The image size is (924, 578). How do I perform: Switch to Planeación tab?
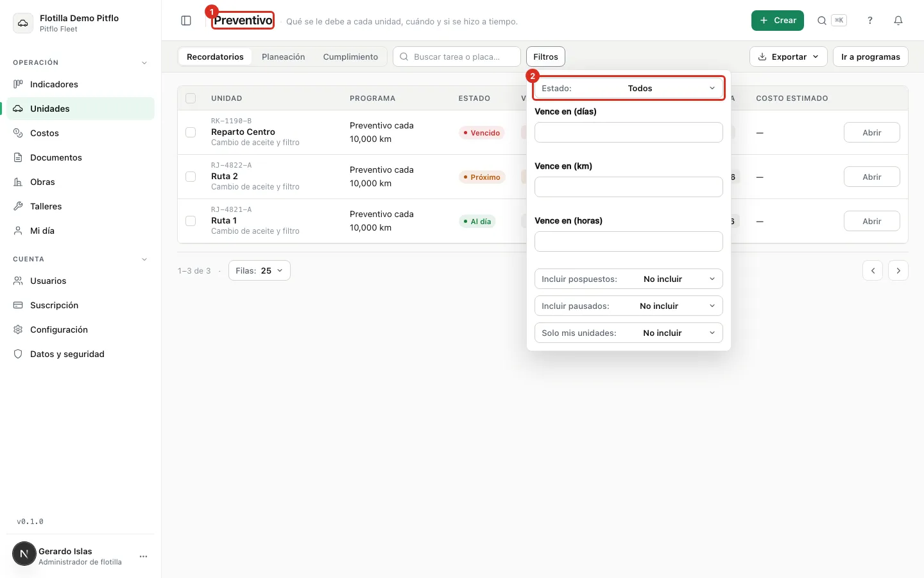point(284,57)
